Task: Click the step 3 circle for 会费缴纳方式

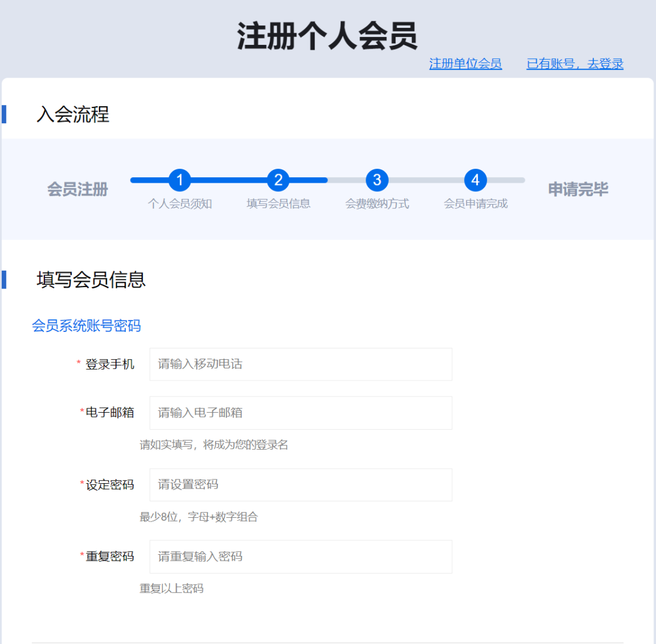Action: click(377, 180)
